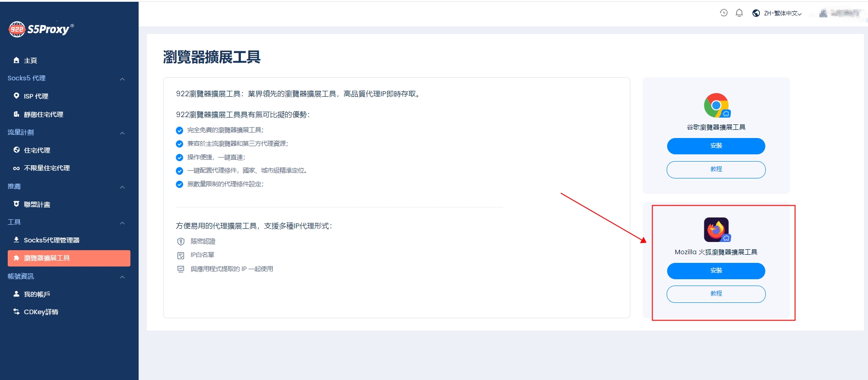868x380 pixels.
Task: Click the Mozilla Firefox extension icon
Action: click(x=716, y=230)
